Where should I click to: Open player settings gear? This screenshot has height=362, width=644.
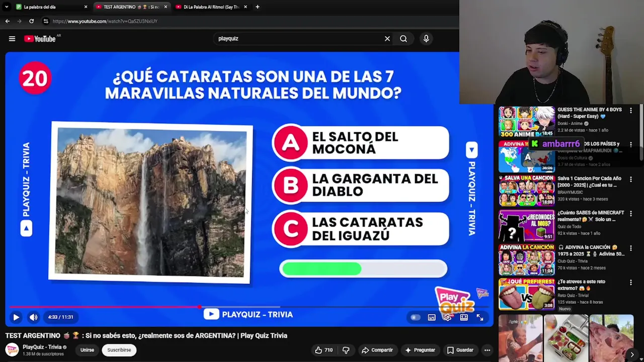[448, 317]
